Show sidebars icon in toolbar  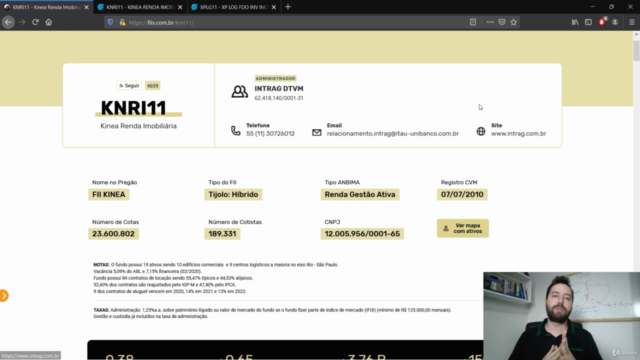[588, 22]
